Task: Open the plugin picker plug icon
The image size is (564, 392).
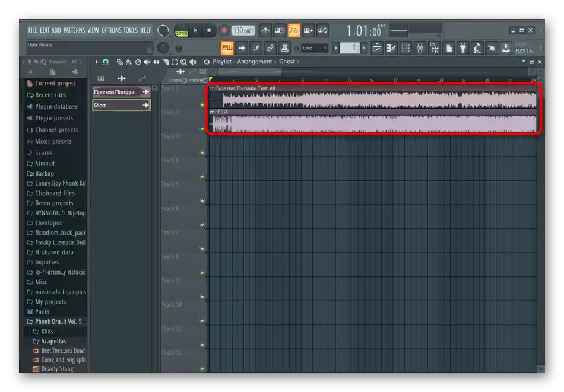Action: (463, 48)
